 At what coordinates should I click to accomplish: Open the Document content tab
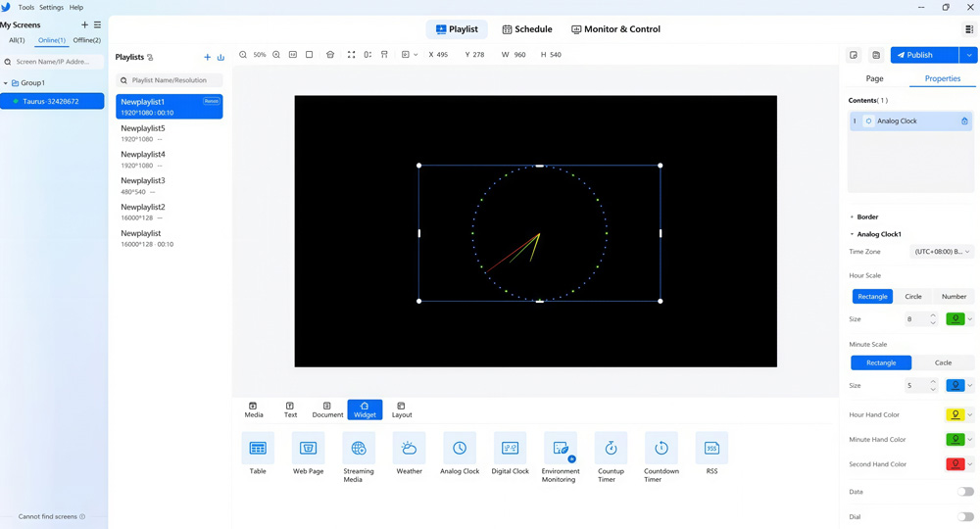327,409
